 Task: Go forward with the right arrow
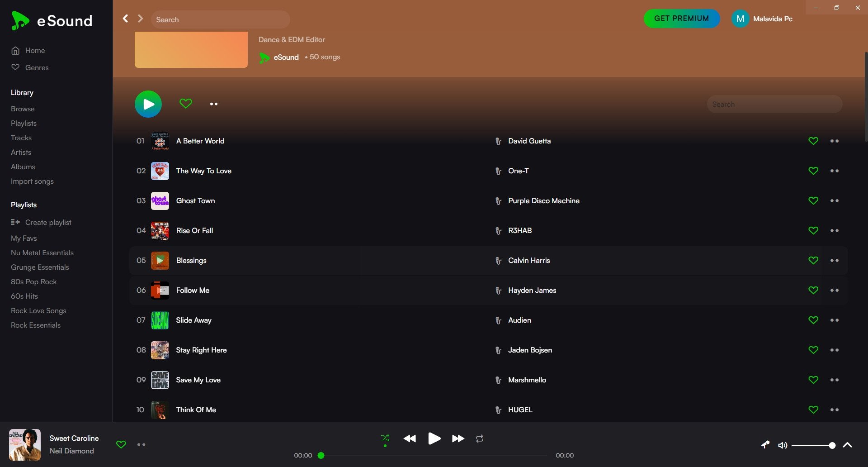point(140,19)
